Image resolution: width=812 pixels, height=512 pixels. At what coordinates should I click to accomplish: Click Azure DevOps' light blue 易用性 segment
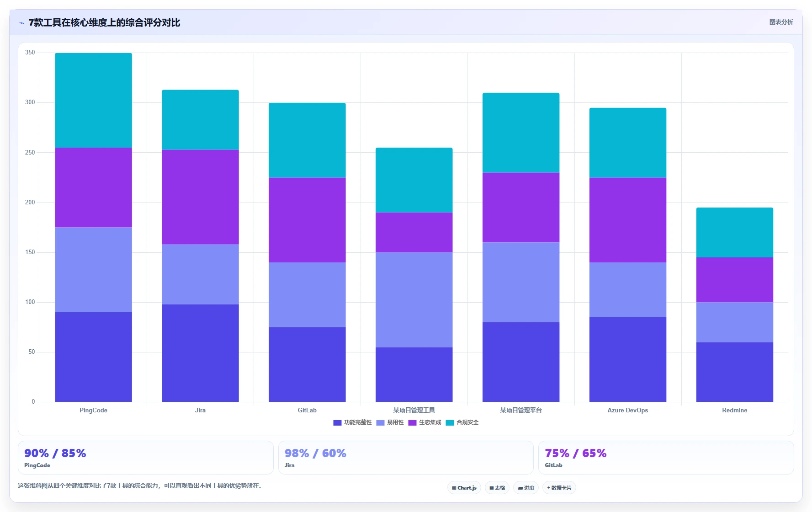point(628,290)
